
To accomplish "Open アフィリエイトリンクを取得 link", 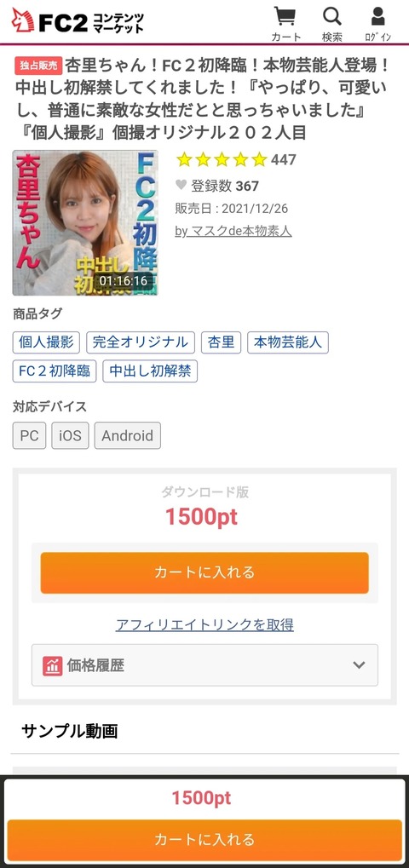I will [204, 625].
